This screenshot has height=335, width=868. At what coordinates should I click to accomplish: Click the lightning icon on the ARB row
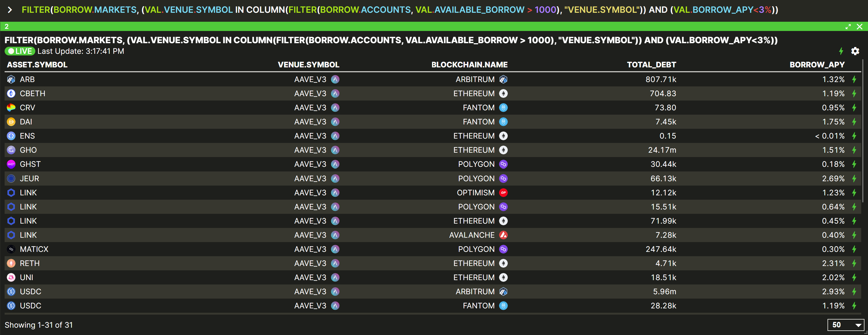click(x=854, y=80)
